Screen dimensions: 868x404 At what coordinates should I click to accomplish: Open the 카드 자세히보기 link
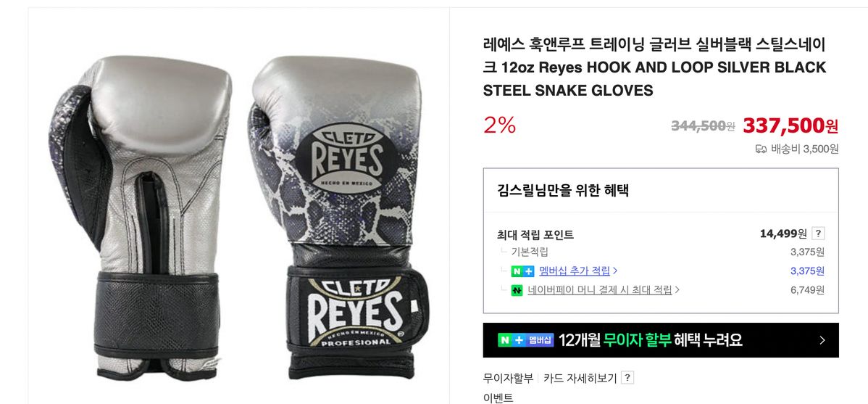580,378
